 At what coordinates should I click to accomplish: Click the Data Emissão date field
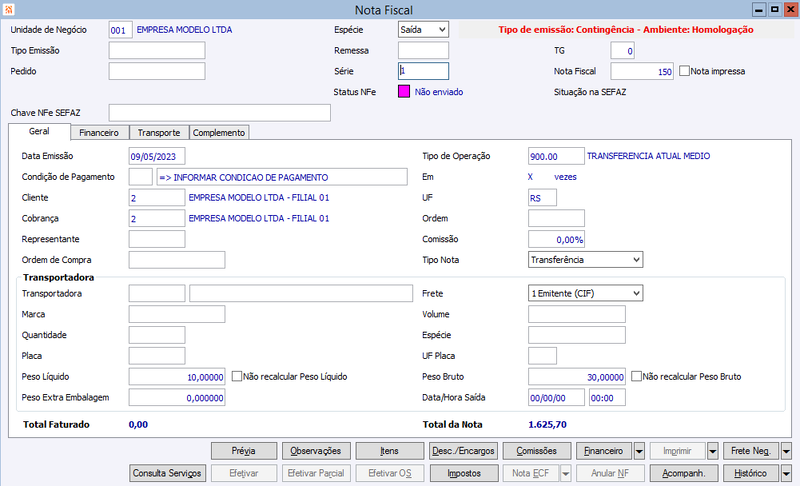click(x=157, y=156)
